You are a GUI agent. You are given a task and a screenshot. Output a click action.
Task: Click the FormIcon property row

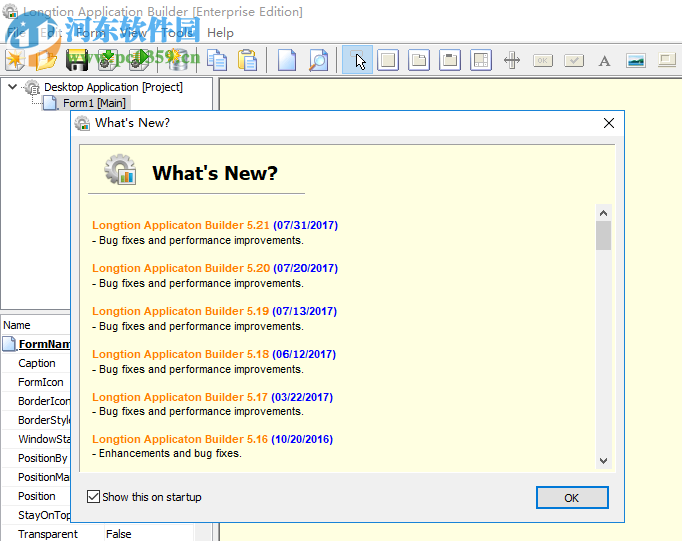pos(37,382)
